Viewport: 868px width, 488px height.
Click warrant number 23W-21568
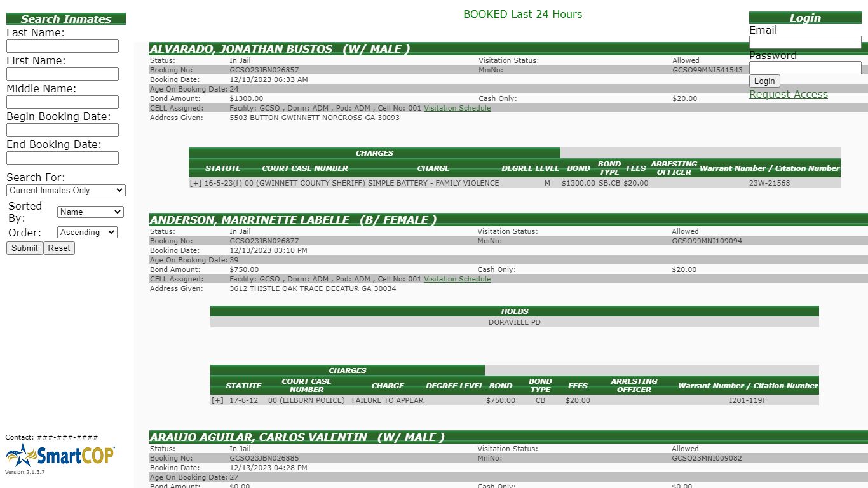(x=770, y=183)
